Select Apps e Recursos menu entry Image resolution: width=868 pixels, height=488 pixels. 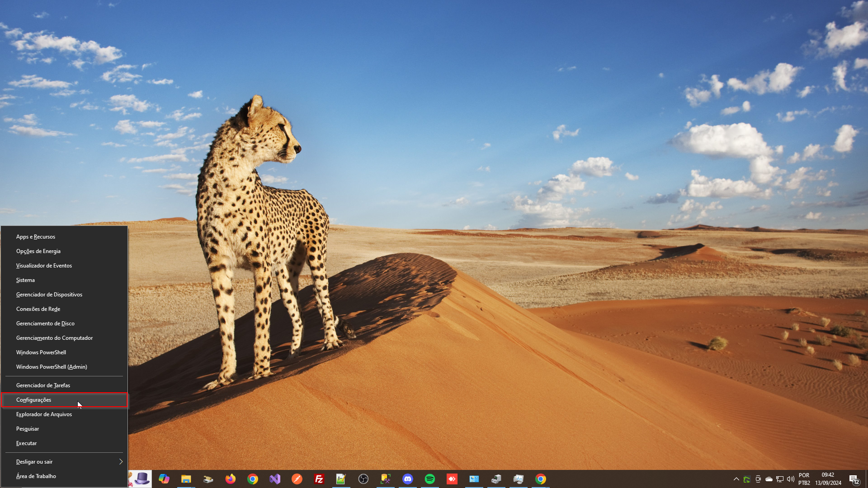[x=64, y=237]
